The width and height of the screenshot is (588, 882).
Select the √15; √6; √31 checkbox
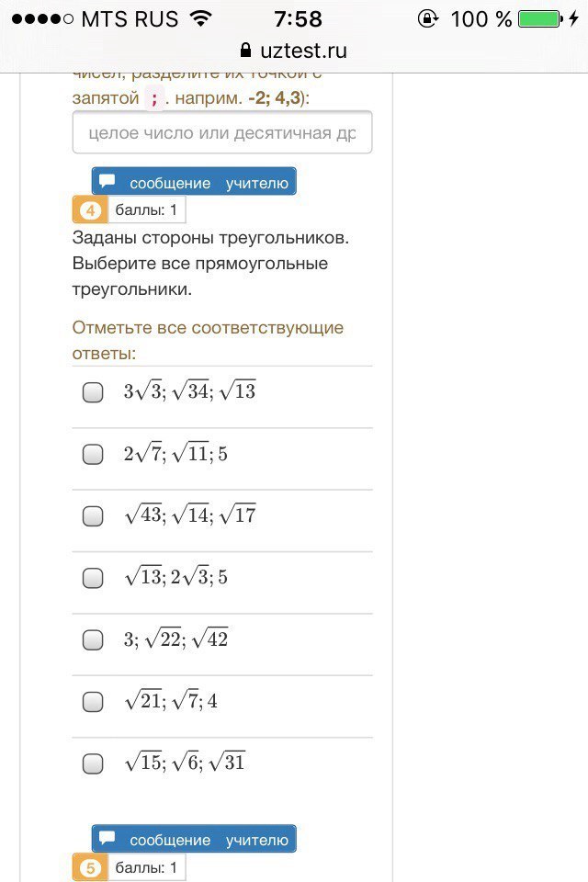pos(93,763)
